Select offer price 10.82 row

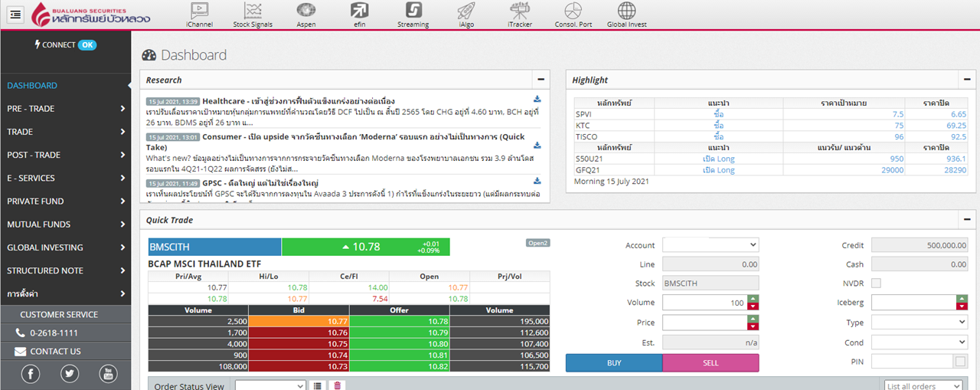click(399, 367)
